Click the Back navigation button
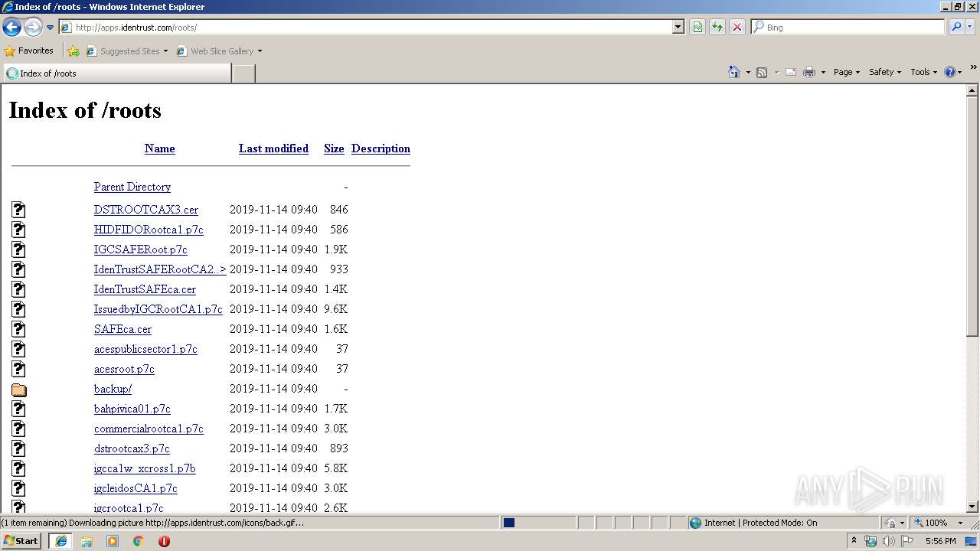This screenshot has width=980, height=551. point(11,28)
